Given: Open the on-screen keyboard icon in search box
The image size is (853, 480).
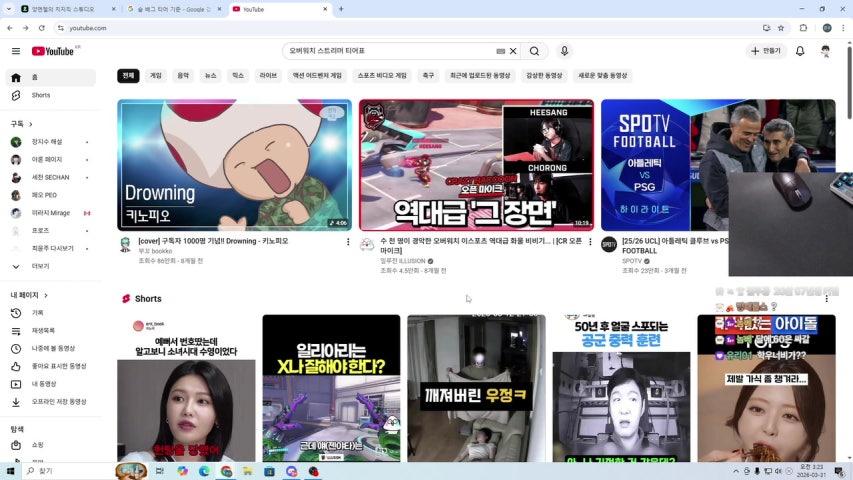Looking at the screenshot, I should click(x=500, y=51).
